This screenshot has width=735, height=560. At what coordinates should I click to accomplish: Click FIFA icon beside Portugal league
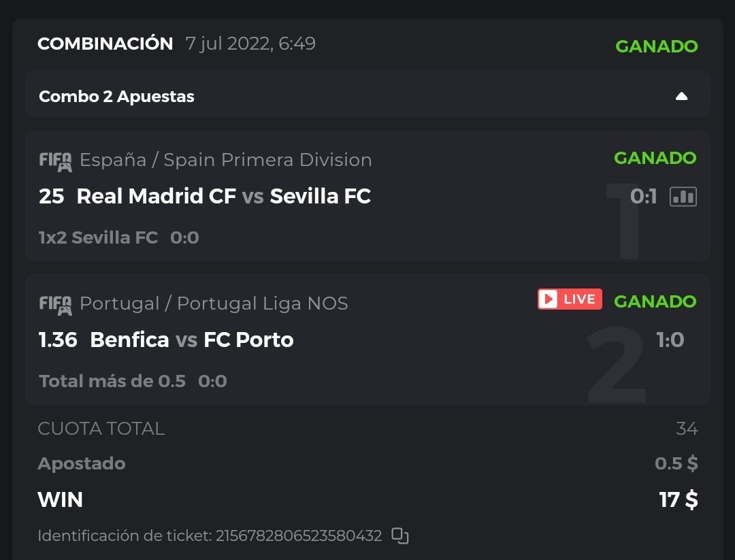[55, 305]
